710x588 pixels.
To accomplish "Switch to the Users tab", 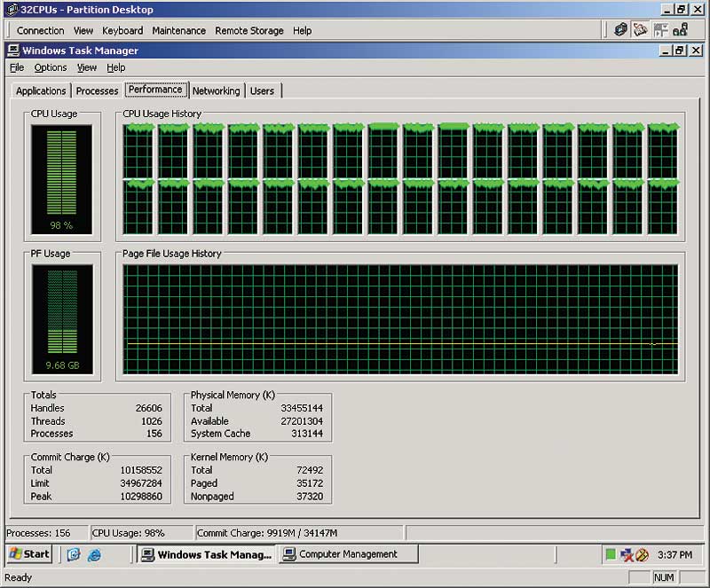I will click(x=262, y=90).
